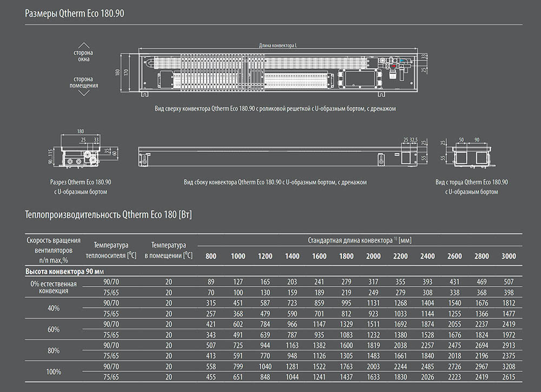Click the table value "421"
The height and width of the screenshot is (392, 541).
pos(211,324)
